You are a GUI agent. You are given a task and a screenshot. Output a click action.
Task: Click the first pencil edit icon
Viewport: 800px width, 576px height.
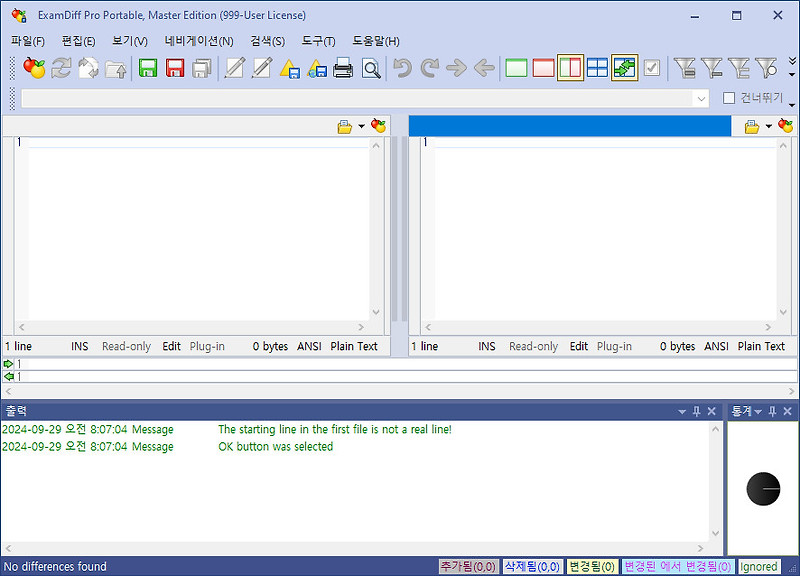click(235, 68)
